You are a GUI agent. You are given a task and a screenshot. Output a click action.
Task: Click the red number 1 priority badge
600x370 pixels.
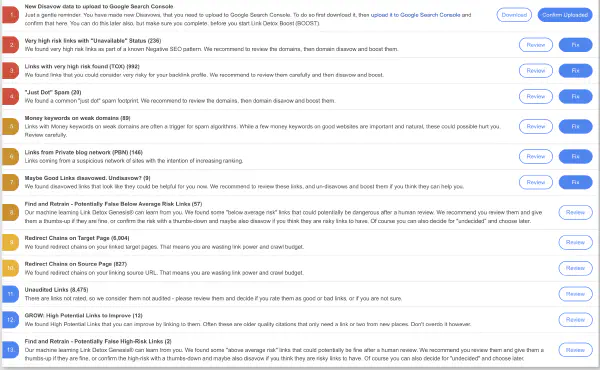click(11, 15)
